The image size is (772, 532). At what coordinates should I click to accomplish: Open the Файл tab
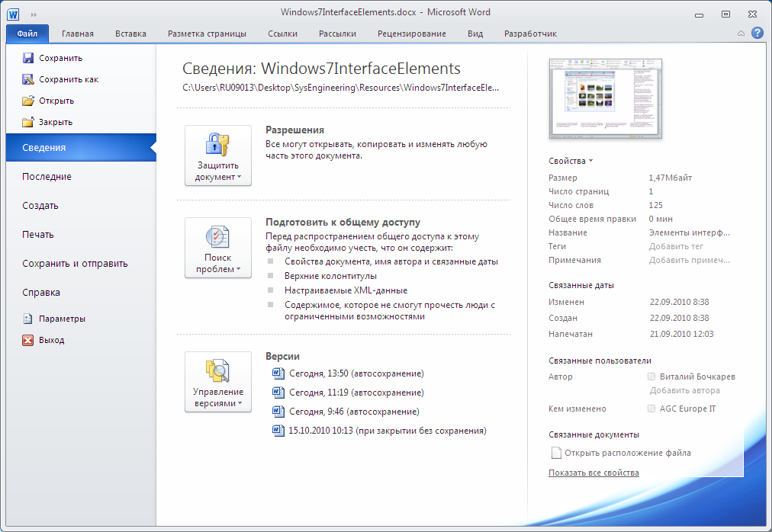click(x=27, y=34)
